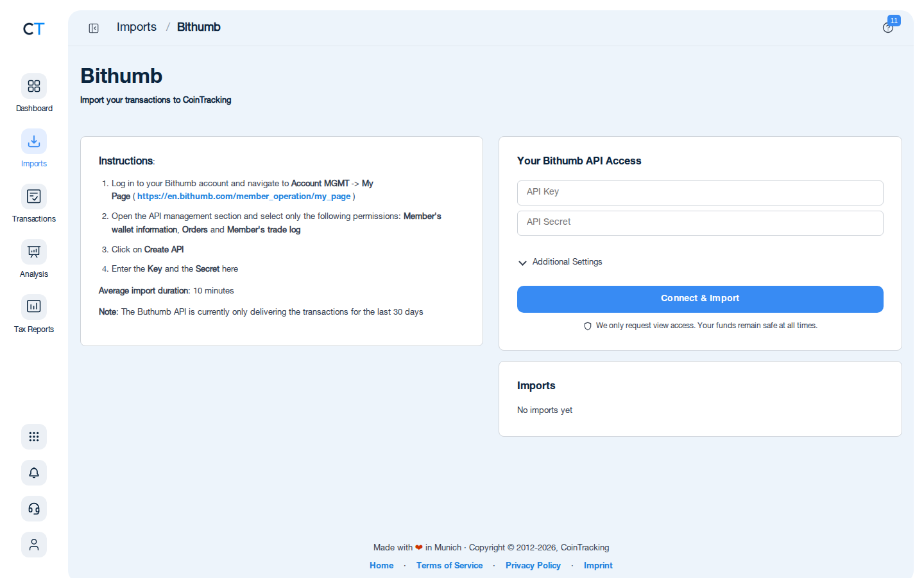Click 'Your Bithumb API Access' heading
The image size is (924, 578).
pos(579,161)
